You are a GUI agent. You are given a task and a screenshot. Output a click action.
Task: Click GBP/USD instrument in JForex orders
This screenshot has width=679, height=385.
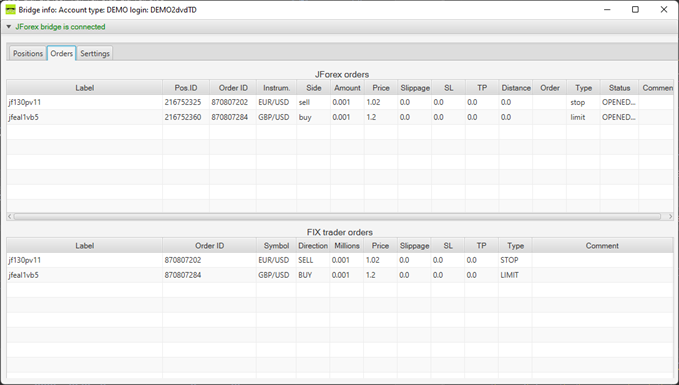coord(274,117)
